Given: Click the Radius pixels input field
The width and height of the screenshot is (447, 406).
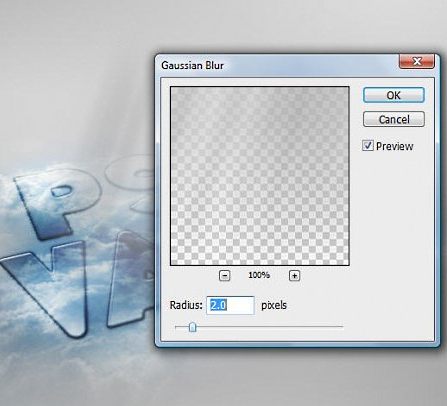Looking at the screenshot, I should (x=230, y=305).
